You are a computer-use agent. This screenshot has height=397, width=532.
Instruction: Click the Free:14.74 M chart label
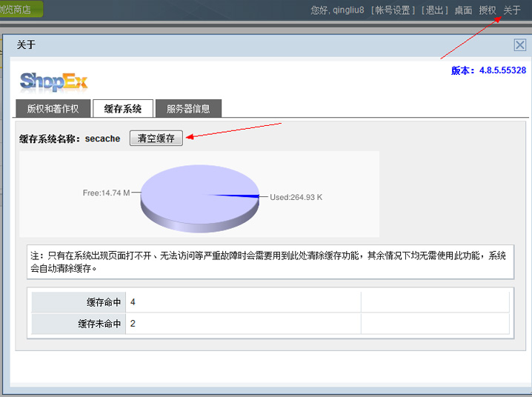pyautogui.click(x=106, y=193)
